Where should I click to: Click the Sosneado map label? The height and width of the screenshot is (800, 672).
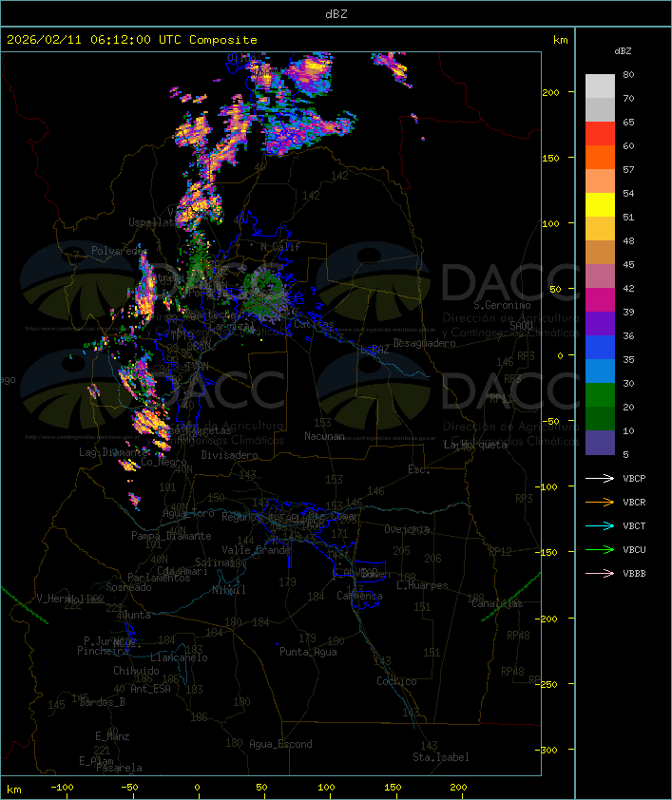(x=128, y=588)
